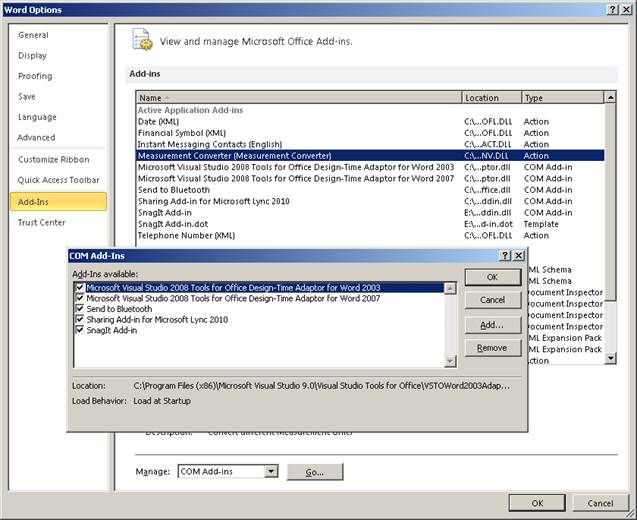Viewport: 637px width, 520px height.
Task: Click the Remove button
Action: tap(492, 348)
